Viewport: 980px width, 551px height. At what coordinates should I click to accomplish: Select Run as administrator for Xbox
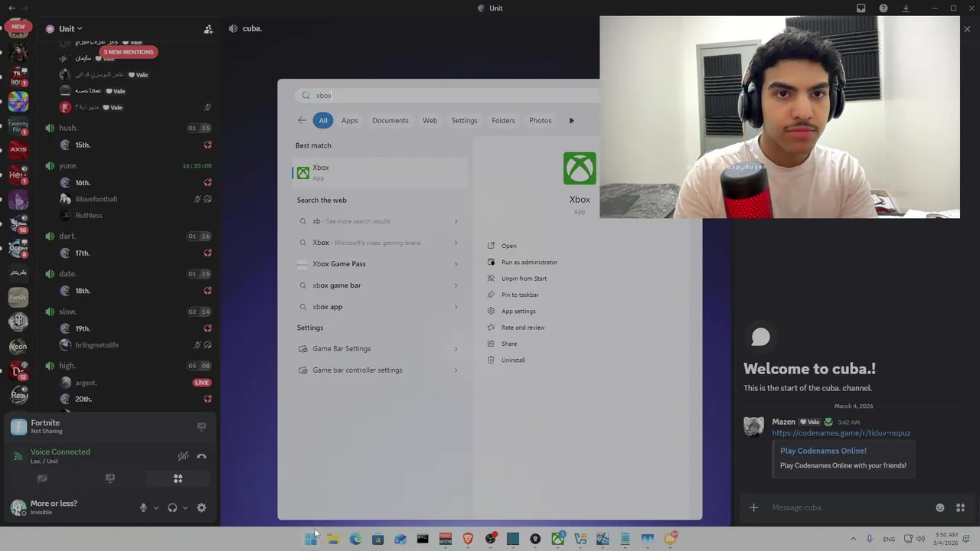click(x=529, y=262)
